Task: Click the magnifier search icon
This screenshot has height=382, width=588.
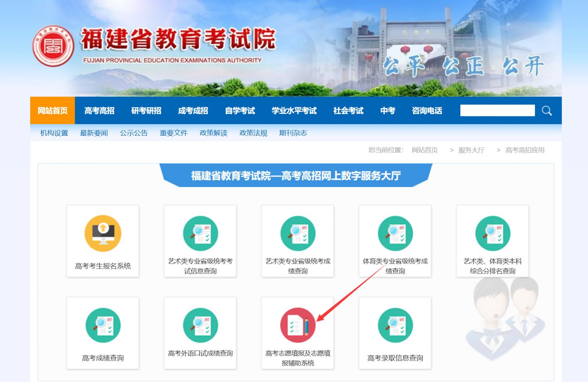Action: pos(547,111)
